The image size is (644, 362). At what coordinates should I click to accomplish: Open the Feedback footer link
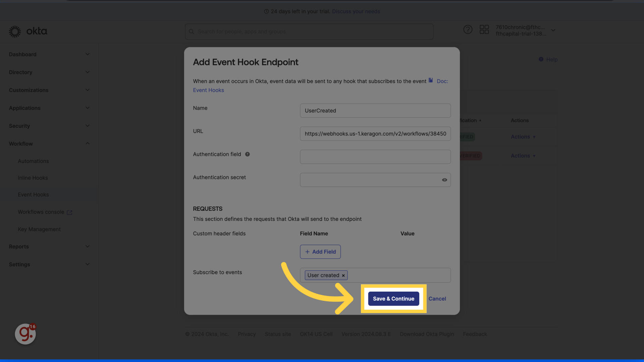[x=475, y=334]
